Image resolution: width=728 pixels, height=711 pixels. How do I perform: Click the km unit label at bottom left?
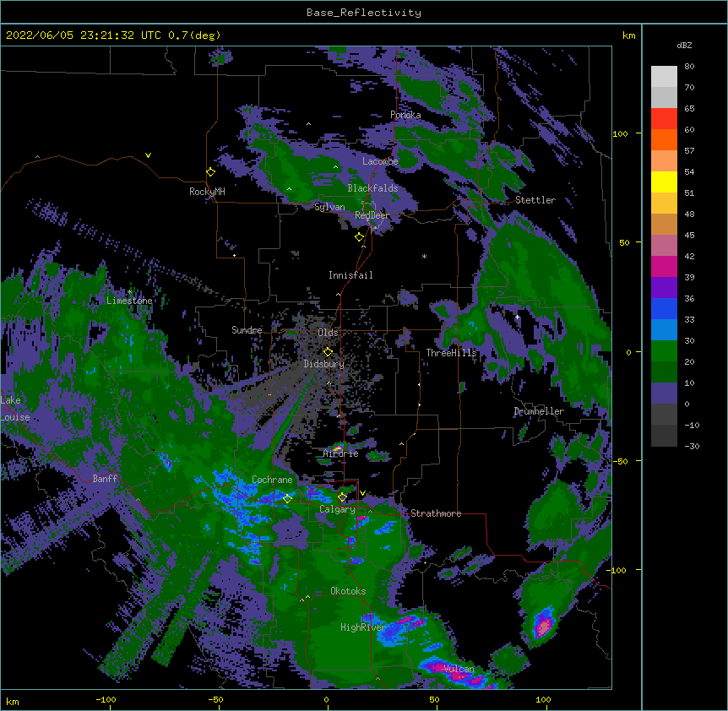[13, 701]
